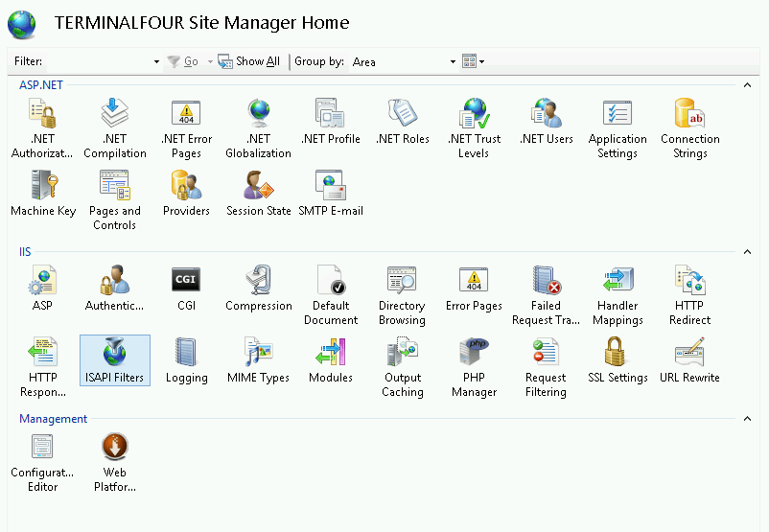
Task: Collapse the IIS group
Action: [x=747, y=252]
